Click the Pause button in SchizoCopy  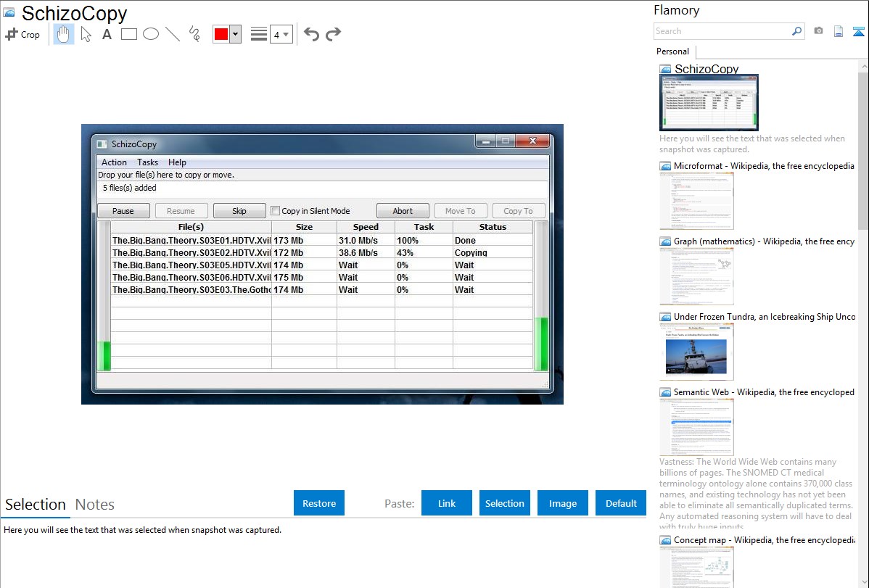(123, 211)
